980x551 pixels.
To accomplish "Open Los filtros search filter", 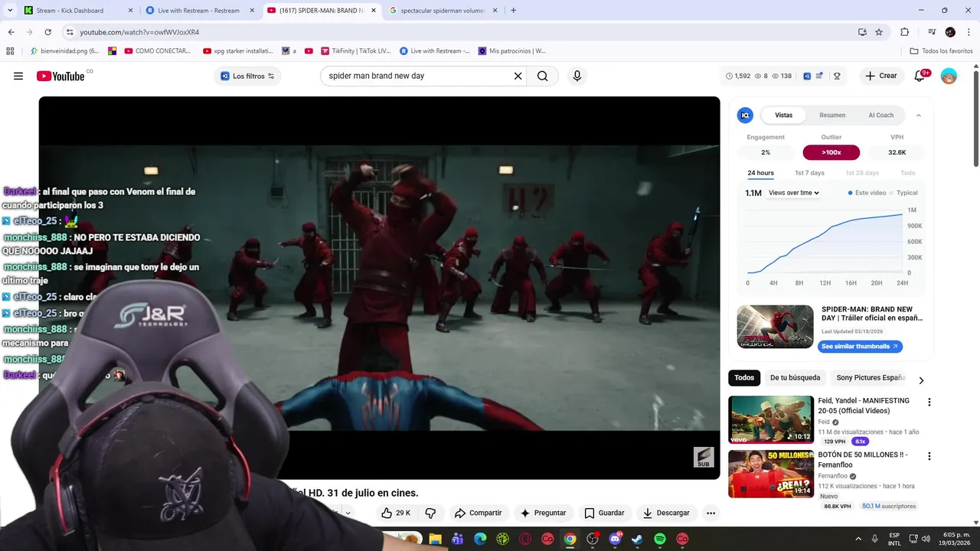I will [x=247, y=76].
